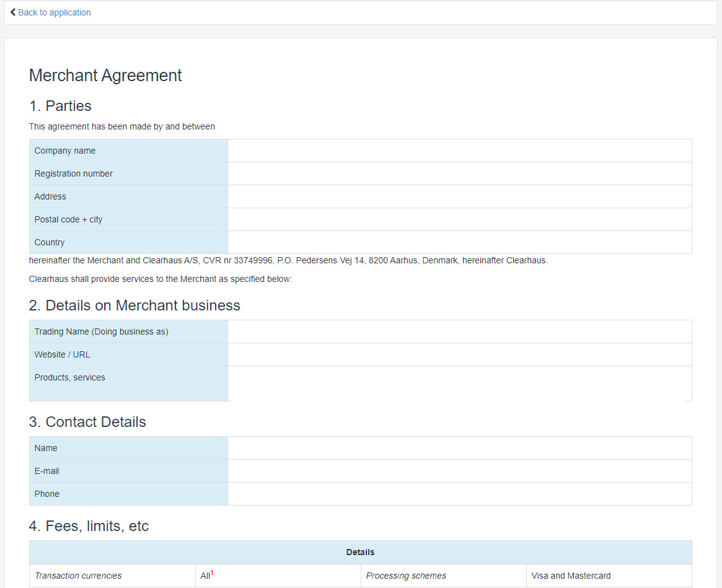Click the 'Address' label cell
The image size is (722, 588).
[x=128, y=196]
